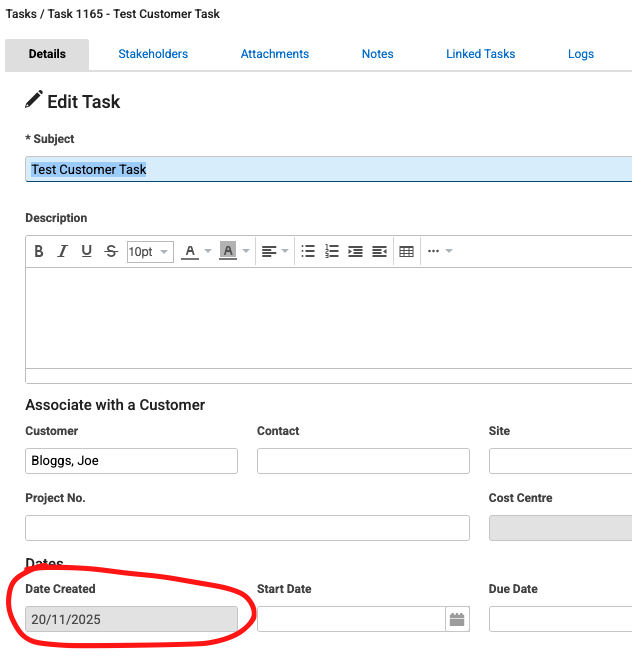Image resolution: width=632 pixels, height=656 pixels.
Task: Toggle italic formatting in the description editor
Action: click(62, 251)
